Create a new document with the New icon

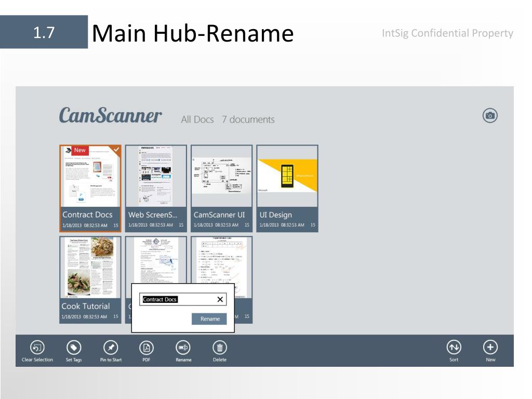pos(490,348)
